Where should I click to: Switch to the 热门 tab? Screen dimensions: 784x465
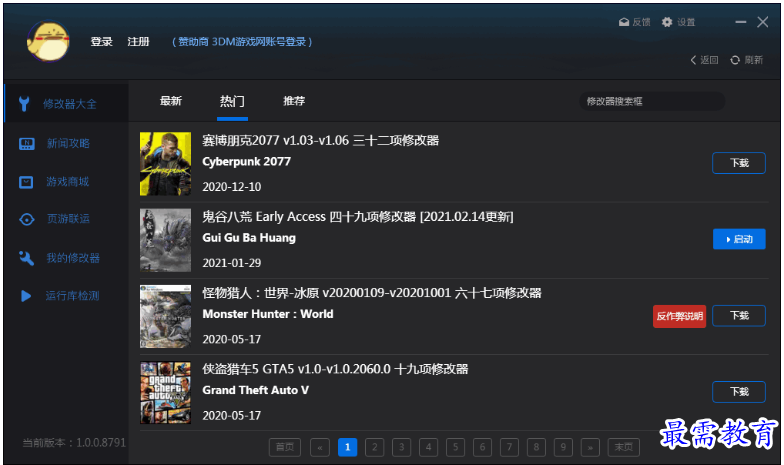232,101
